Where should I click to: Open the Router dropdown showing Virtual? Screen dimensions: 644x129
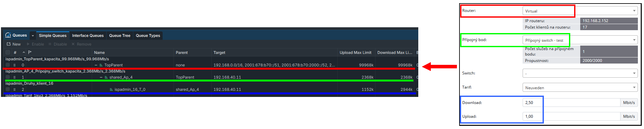[580, 11]
